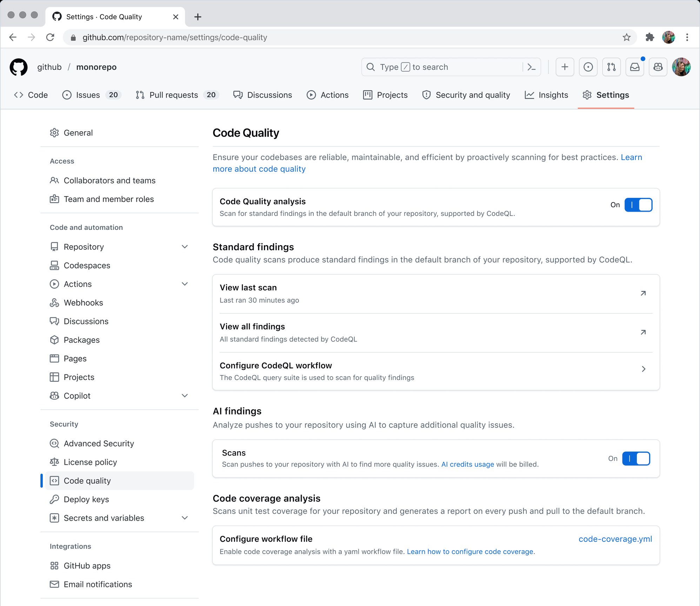
Task: Open Pages settings
Action: tap(120, 358)
